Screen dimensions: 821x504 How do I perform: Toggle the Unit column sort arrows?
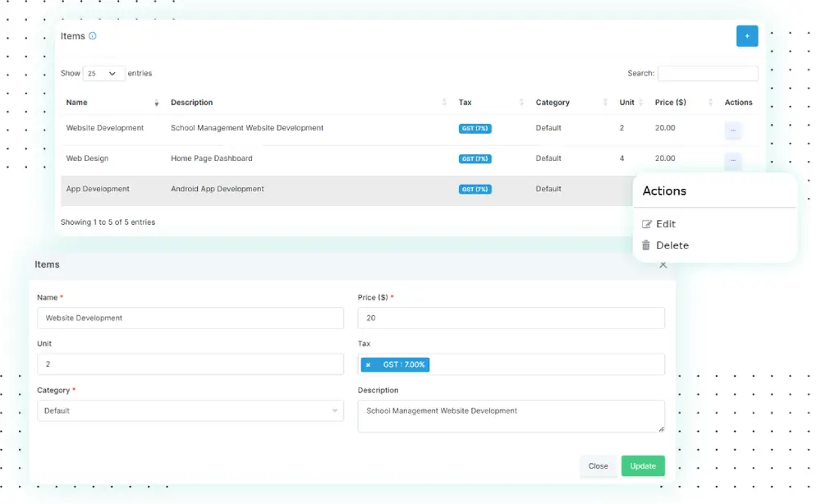click(640, 102)
